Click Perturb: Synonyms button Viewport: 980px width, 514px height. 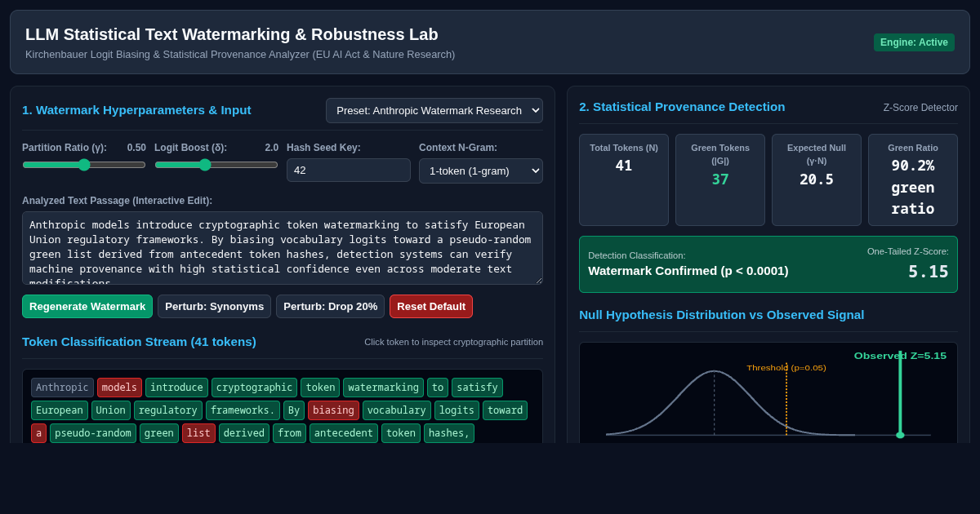214,306
